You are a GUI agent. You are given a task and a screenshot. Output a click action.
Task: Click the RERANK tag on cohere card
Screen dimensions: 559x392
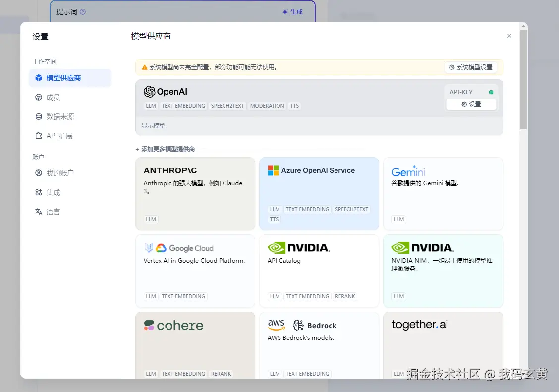(x=221, y=374)
